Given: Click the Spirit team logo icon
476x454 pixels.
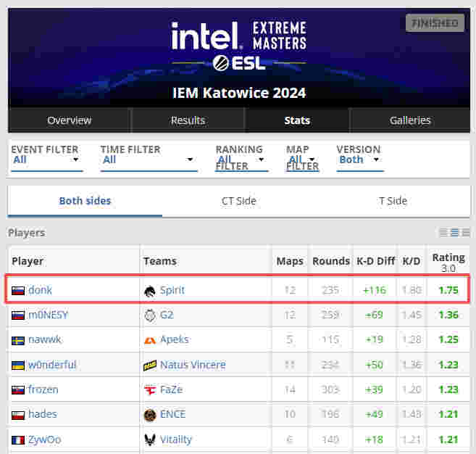Looking at the screenshot, I should pyautogui.click(x=149, y=290).
